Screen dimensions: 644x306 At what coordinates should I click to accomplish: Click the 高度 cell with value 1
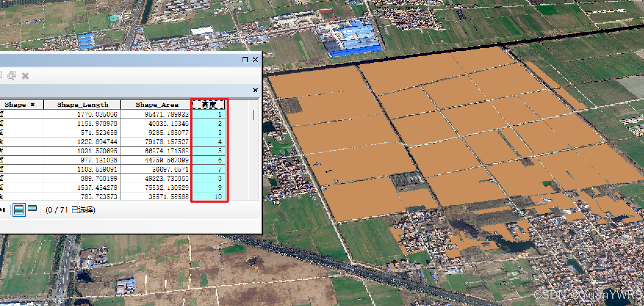click(x=209, y=115)
